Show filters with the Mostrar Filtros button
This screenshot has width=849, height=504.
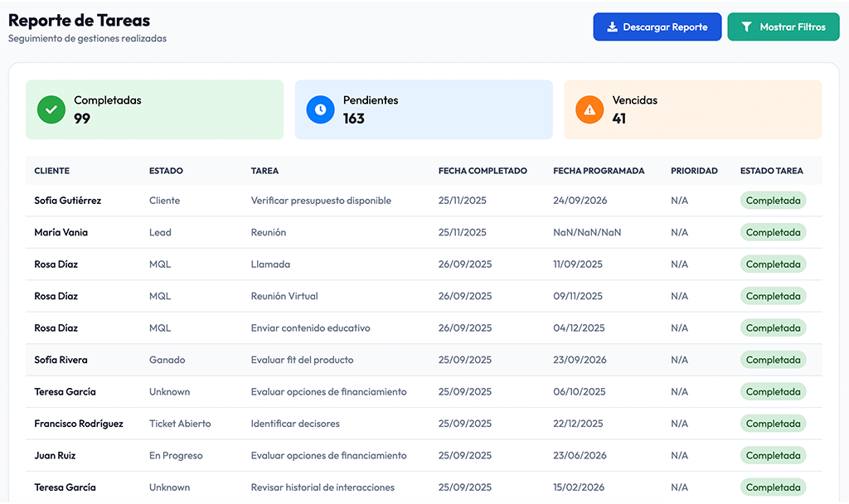[x=784, y=27]
